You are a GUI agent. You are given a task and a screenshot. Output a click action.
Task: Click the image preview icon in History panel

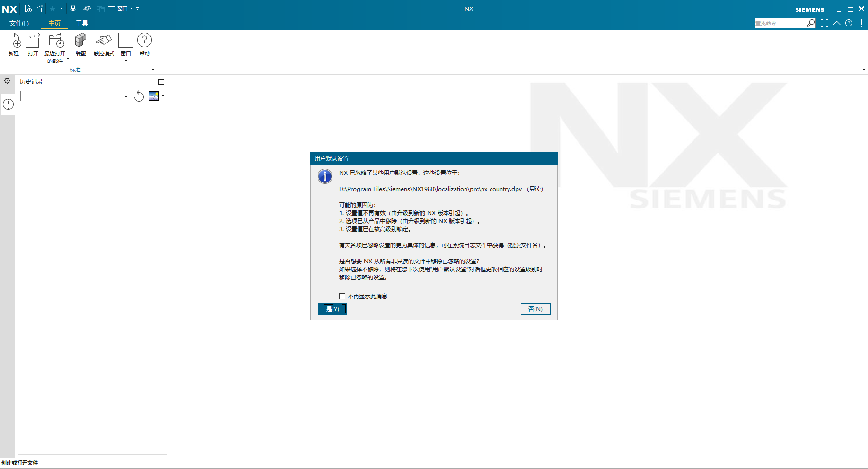click(x=154, y=96)
